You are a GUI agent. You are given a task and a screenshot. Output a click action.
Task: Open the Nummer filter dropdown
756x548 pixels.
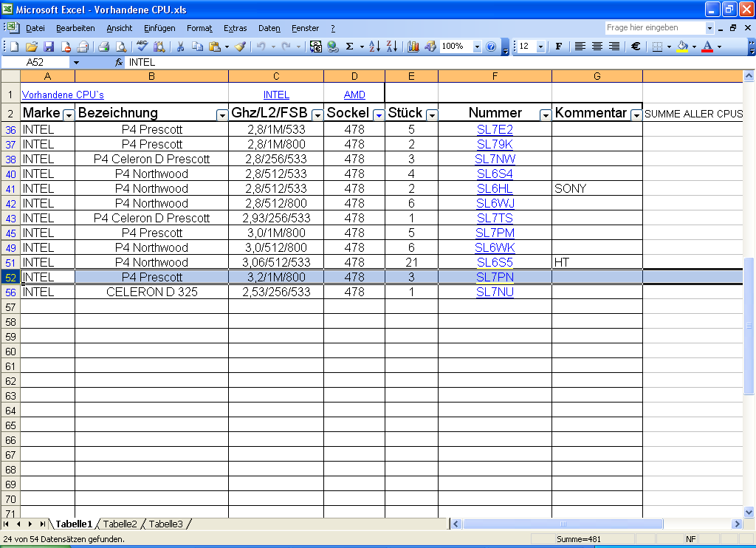[x=546, y=115]
